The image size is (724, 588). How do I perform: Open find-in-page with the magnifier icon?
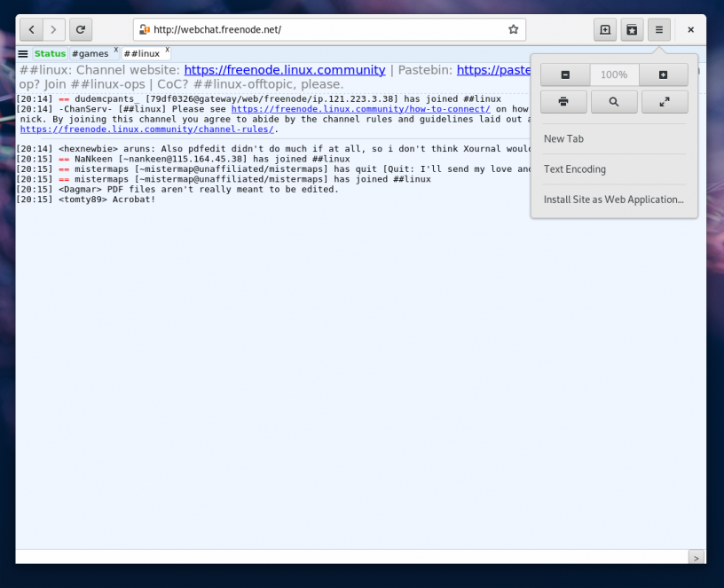[x=613, y=101]
